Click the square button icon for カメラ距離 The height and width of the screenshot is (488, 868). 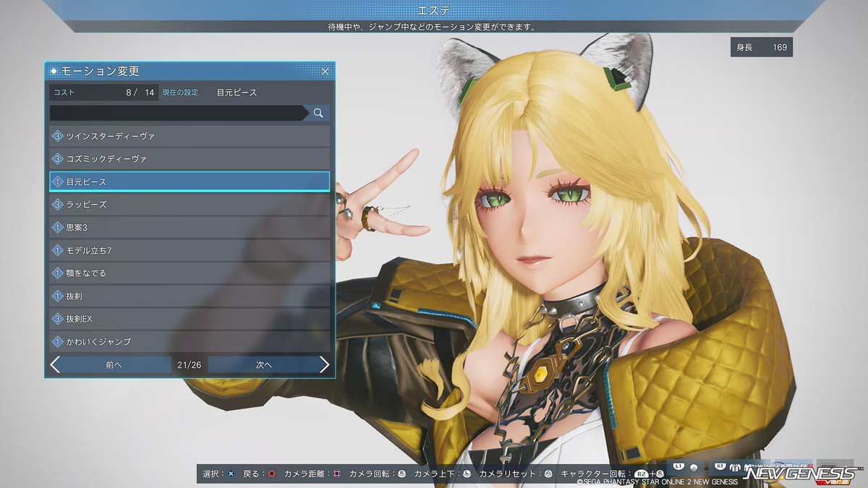[x=336, y=474]
